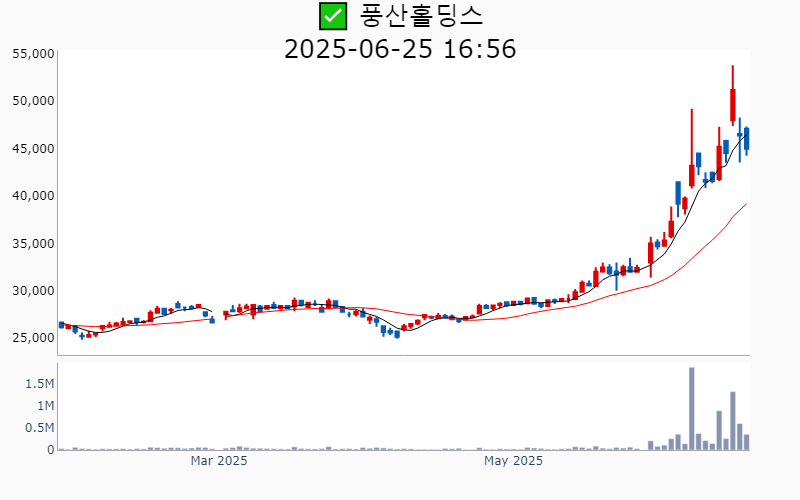
Task: Click the Mar 2025 date axis label
Action: 219,461
